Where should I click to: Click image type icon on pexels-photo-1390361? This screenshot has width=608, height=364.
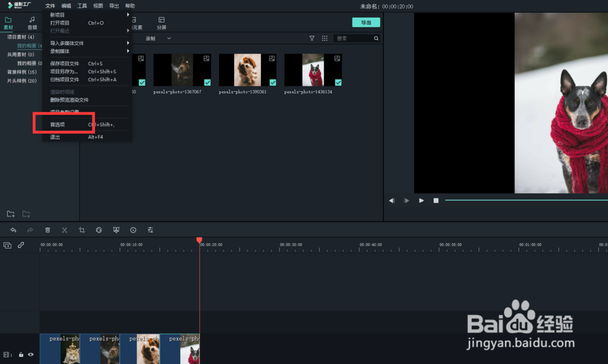[272, 58]
